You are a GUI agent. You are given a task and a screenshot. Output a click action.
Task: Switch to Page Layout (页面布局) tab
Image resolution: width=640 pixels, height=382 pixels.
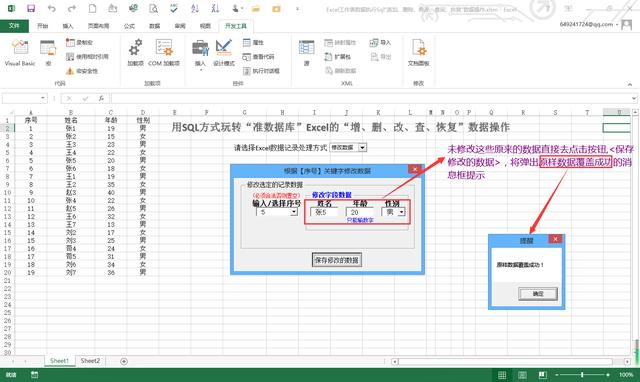tap(98, 26)
